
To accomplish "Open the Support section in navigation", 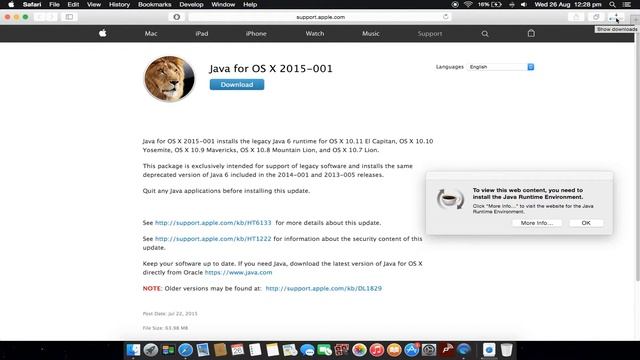I will click(x=430, y=33).
